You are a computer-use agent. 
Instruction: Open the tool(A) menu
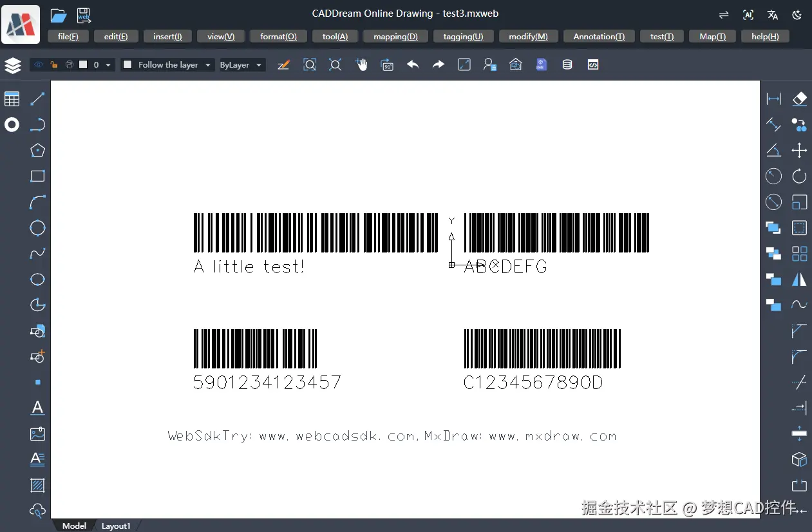coord(335,37)
